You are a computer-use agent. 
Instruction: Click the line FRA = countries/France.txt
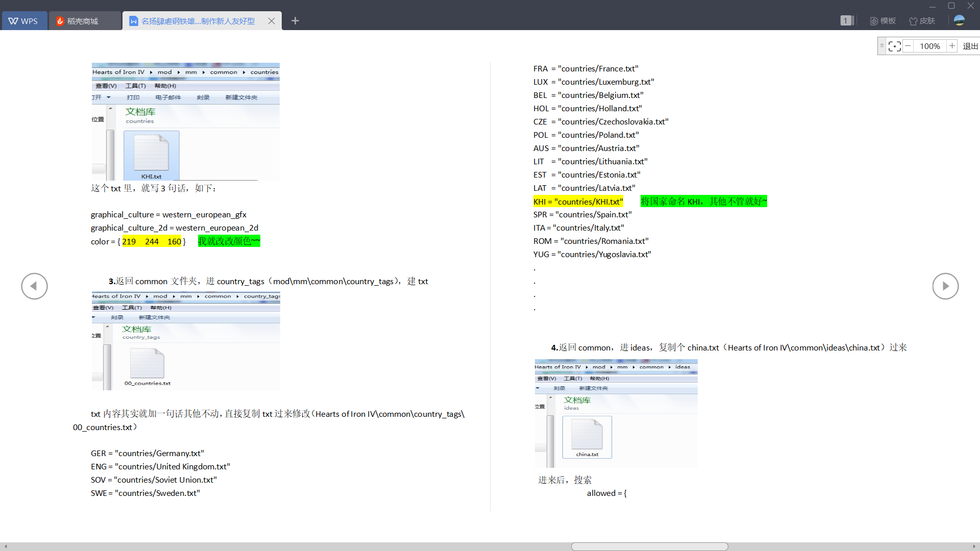coord(586,68)
